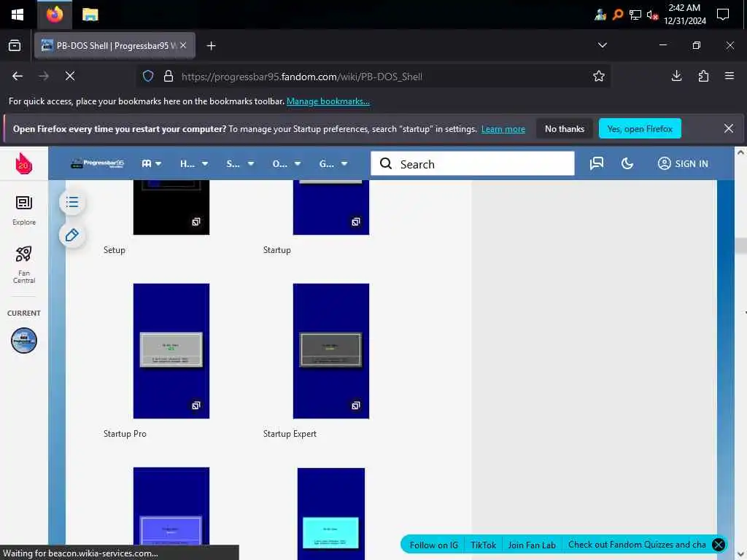
Task: Open the Startup Pro thumbnail
Action: click(x=171, y=351)
